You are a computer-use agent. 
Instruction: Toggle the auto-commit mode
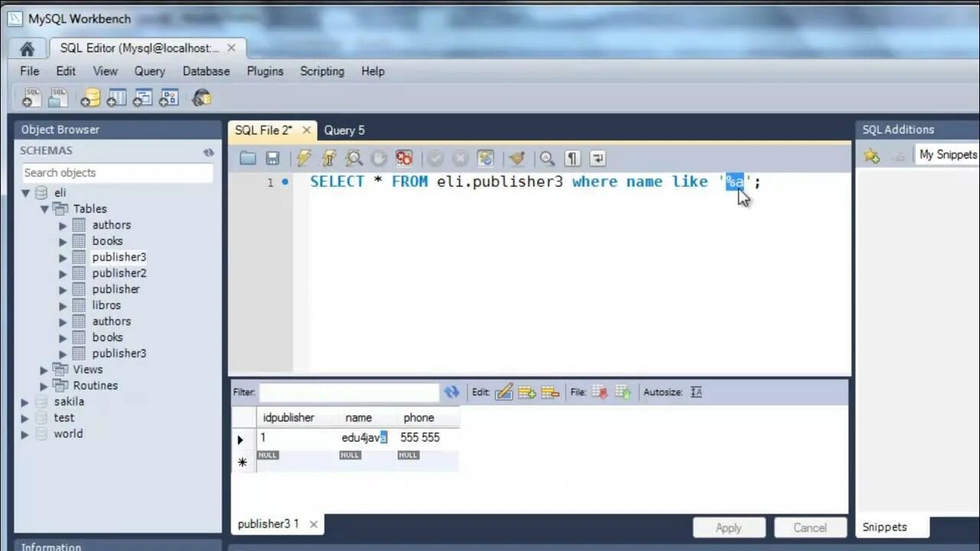[485, 158]
